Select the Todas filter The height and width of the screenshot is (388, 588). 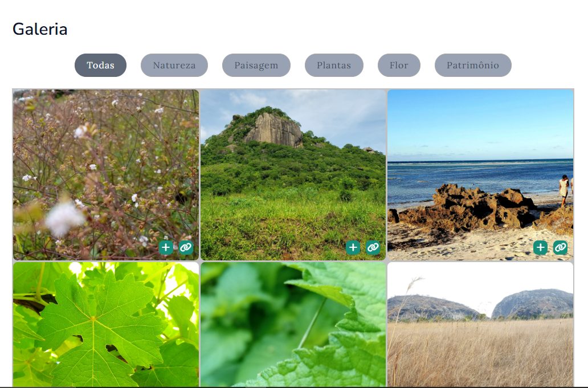pyautogui.click(x=100, y=65)
